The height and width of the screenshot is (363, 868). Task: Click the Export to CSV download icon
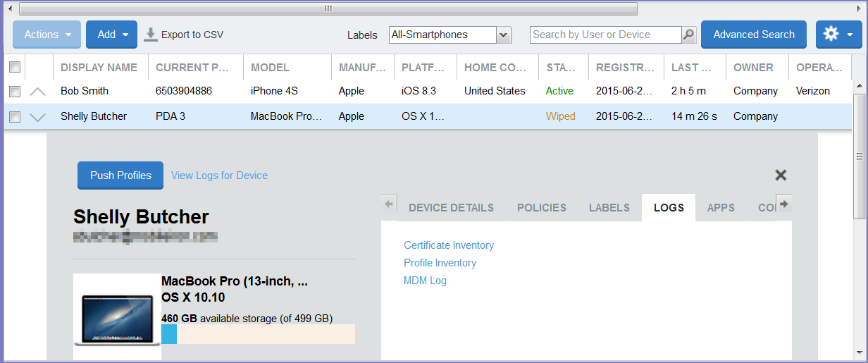(151, 35)
